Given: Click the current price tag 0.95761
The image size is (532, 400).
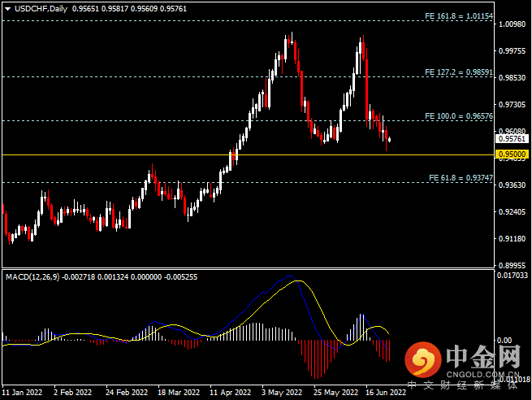Looking at the screenshot, I should (x=512, y=139).
